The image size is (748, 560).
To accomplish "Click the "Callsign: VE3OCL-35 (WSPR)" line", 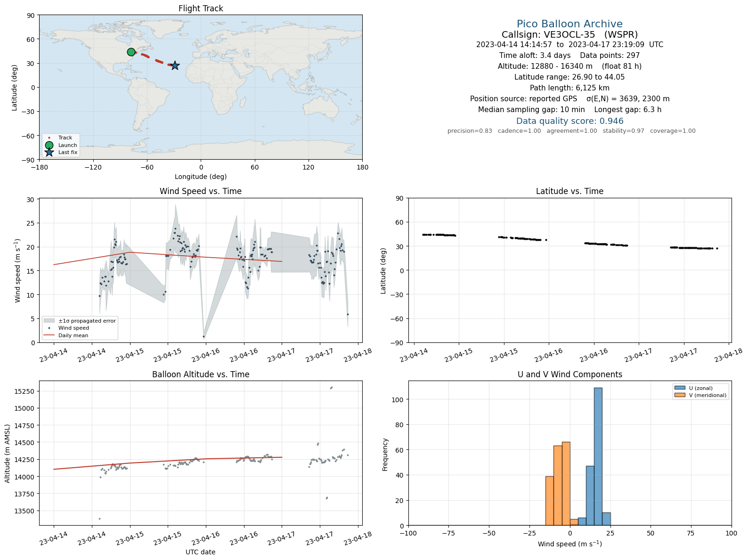I will tap(569, 34).
